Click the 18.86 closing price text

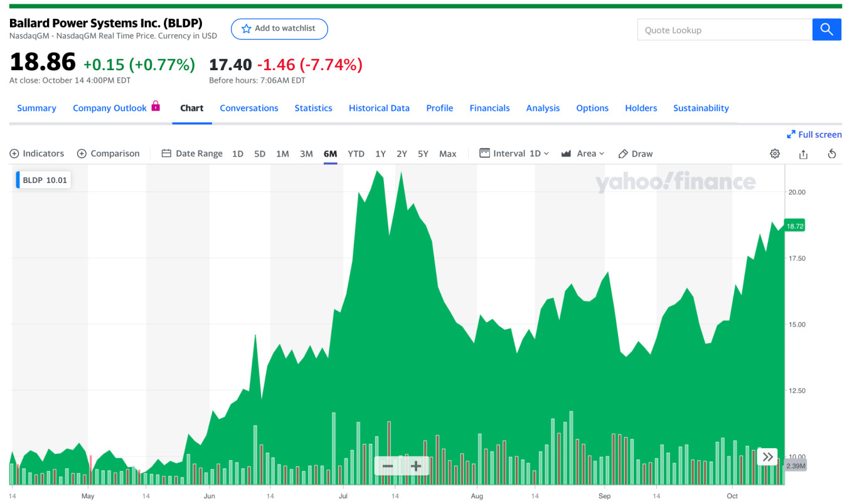pos(43,63)
